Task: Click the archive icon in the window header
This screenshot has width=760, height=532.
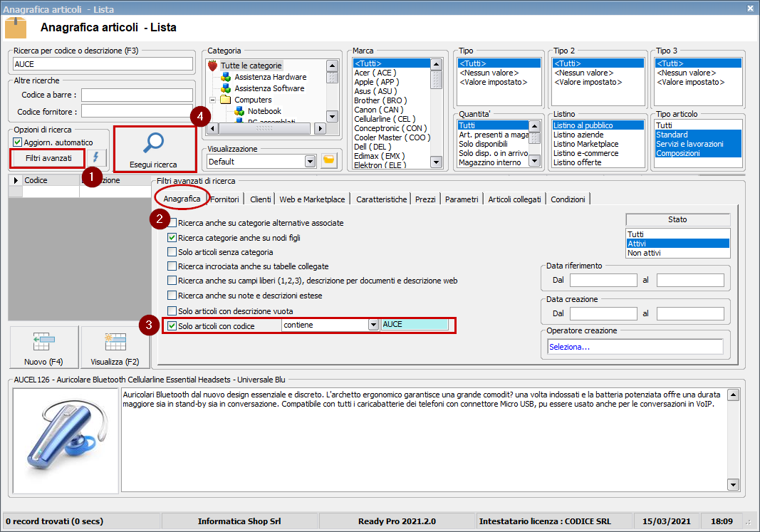Action: pyautogui.click(x=16, y=26)
